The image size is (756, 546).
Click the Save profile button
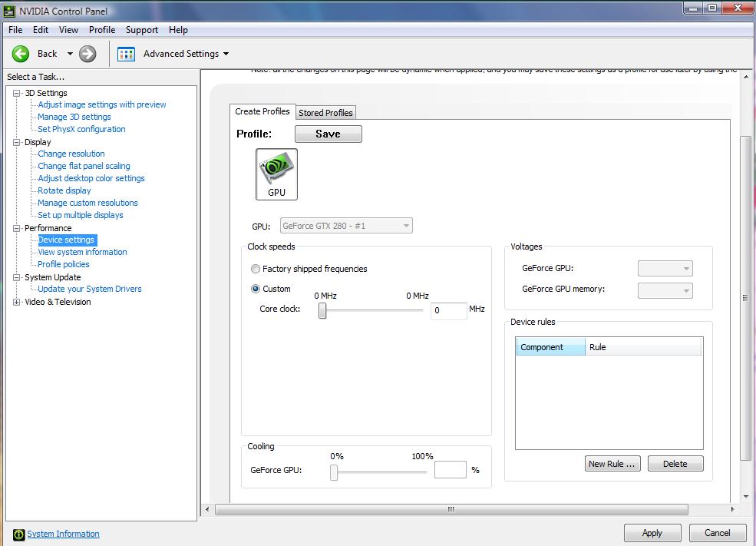pos(328,134)
